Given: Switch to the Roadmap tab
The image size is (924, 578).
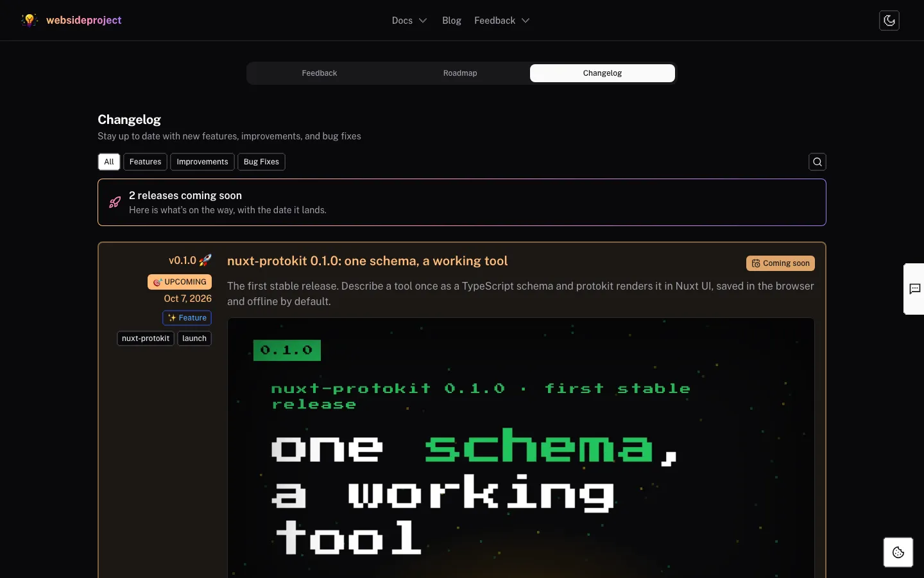Looking at the screenshot, I should 460,73.
